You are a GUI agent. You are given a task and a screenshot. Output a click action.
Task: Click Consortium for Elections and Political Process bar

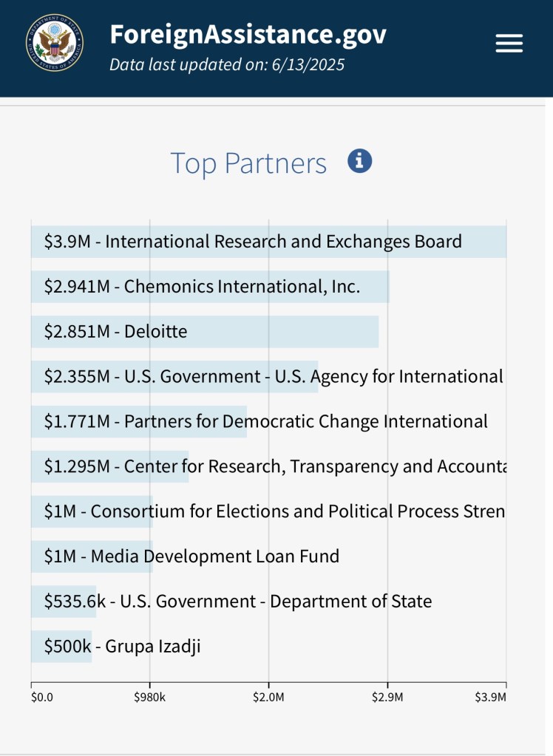[x=92, y=512]
